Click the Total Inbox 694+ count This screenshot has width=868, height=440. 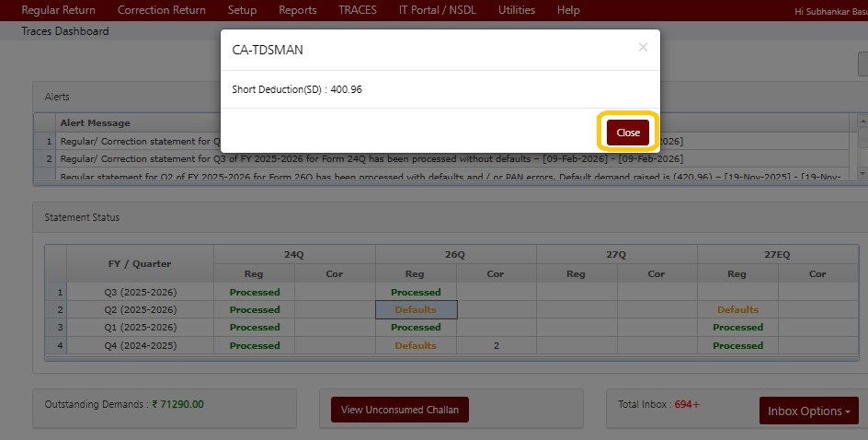pos(686,404)
